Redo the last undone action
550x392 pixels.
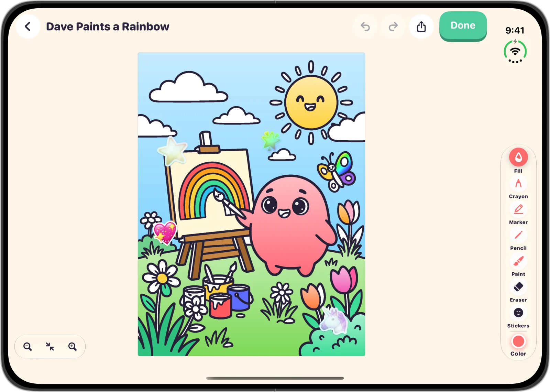(393, 26)
